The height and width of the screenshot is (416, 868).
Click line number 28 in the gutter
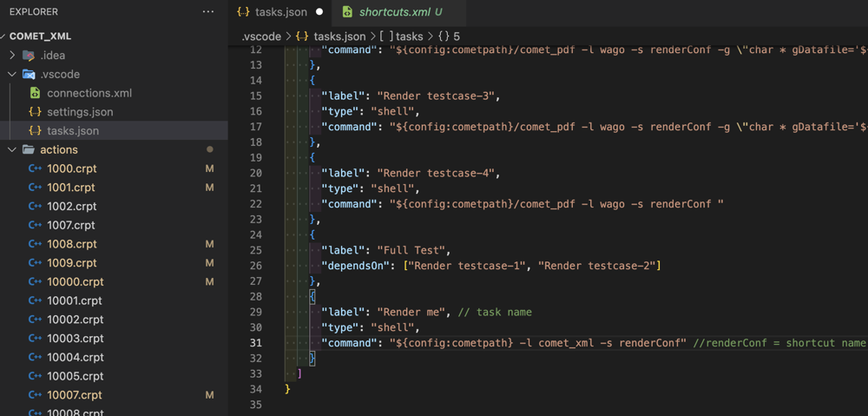point(255,297)
